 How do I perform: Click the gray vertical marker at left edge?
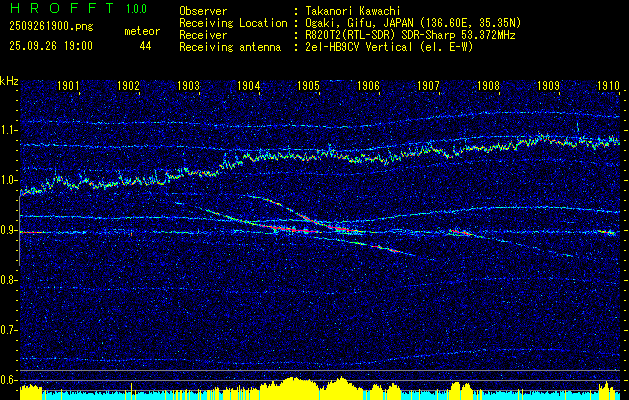click(20, 230)
